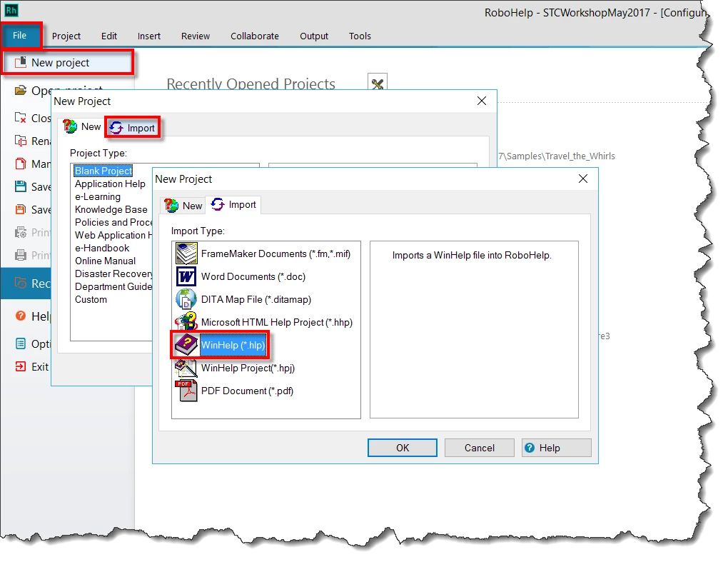728x562 pixels.
Task: Open the Project ribbon tab
Action: (x=66, y=36)
